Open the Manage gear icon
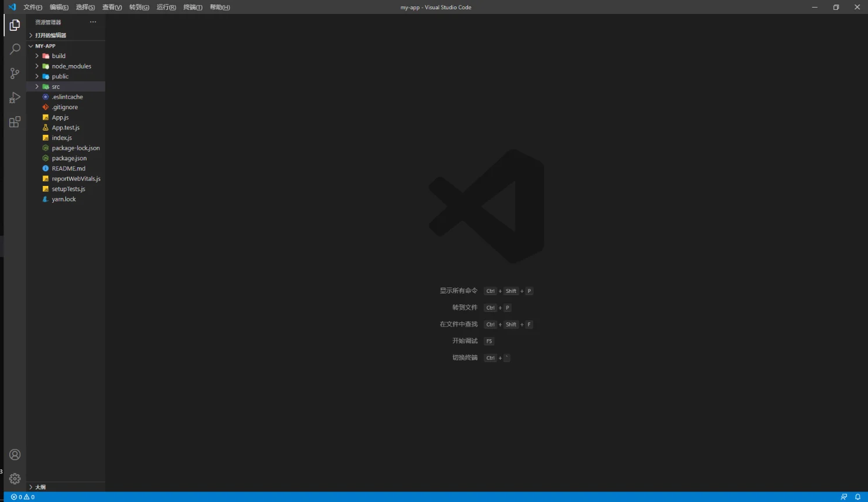 (15, 479)
